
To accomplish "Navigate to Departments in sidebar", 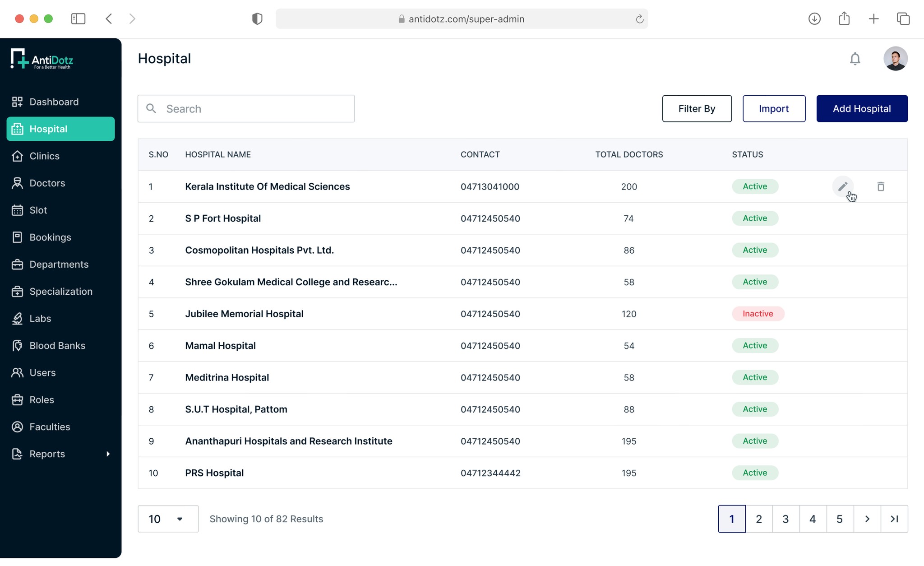I will pos(59,264).
